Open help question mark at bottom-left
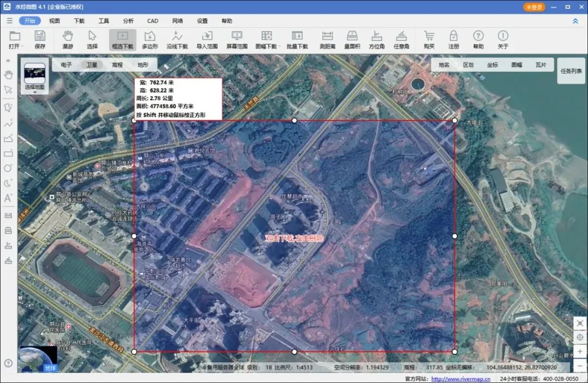588x383 pixels. [x=8, y=363]
